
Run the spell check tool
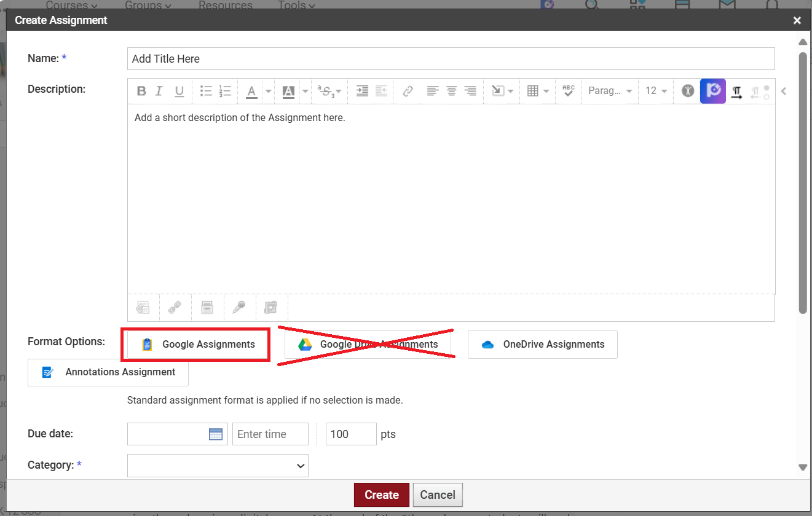point(568,91)
